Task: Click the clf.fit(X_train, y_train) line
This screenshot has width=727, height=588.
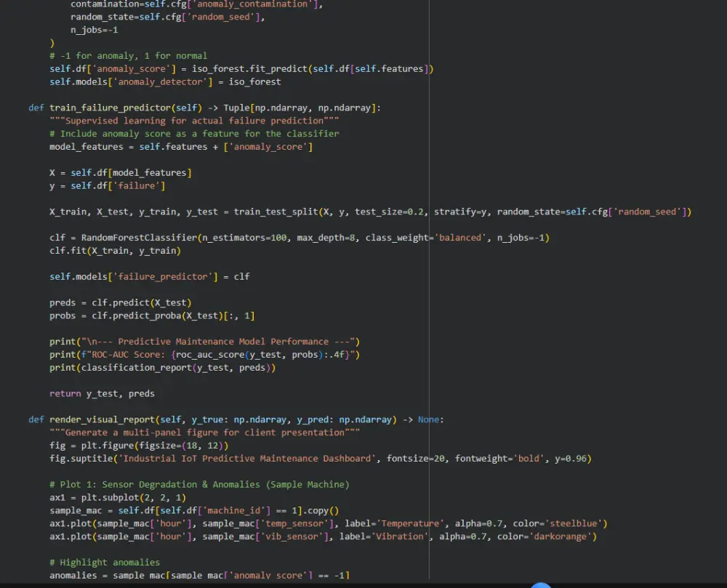Action: tap(115, 251)
